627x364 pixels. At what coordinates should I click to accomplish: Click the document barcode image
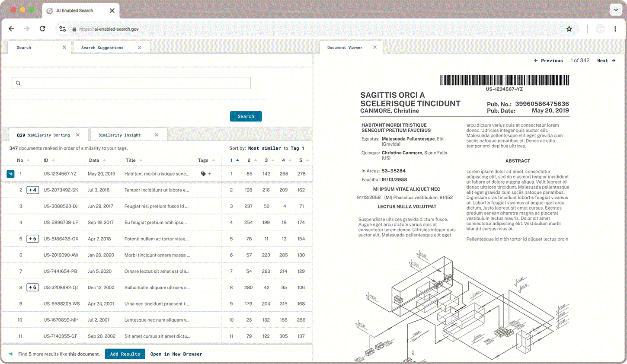pyautogui.click(x=504, y=80)
